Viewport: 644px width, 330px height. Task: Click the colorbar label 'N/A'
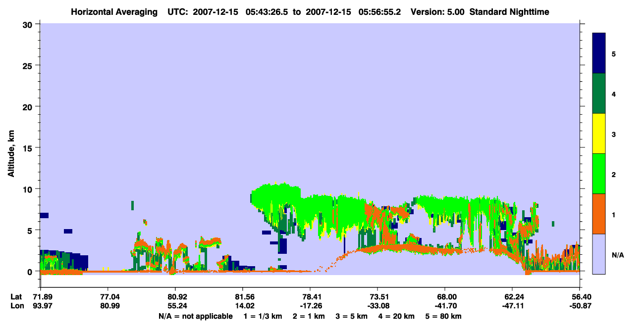point(617,255)
